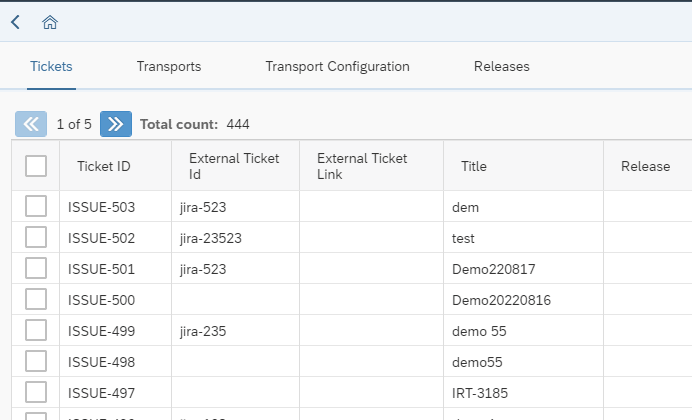
Task: Switch to the Releases tab
Action: (502, 66)
